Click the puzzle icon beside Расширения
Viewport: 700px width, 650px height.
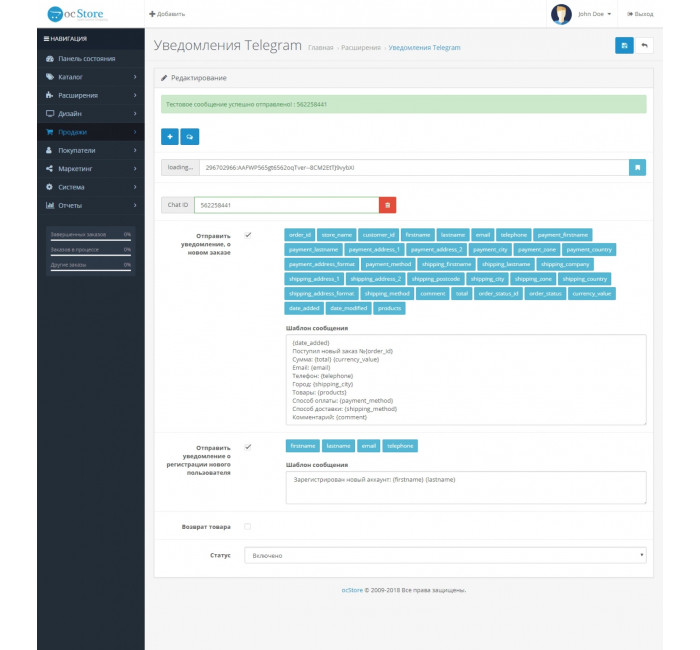click(50, 95)
